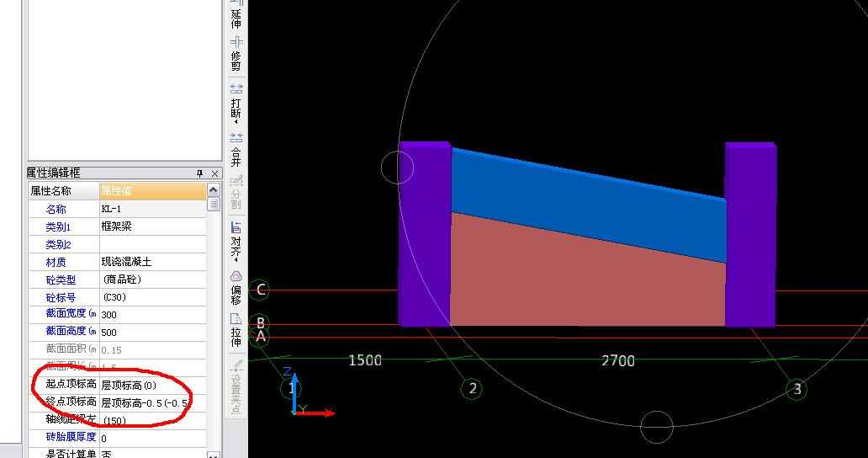Click the orbit handle circle at left

[398, 168]
